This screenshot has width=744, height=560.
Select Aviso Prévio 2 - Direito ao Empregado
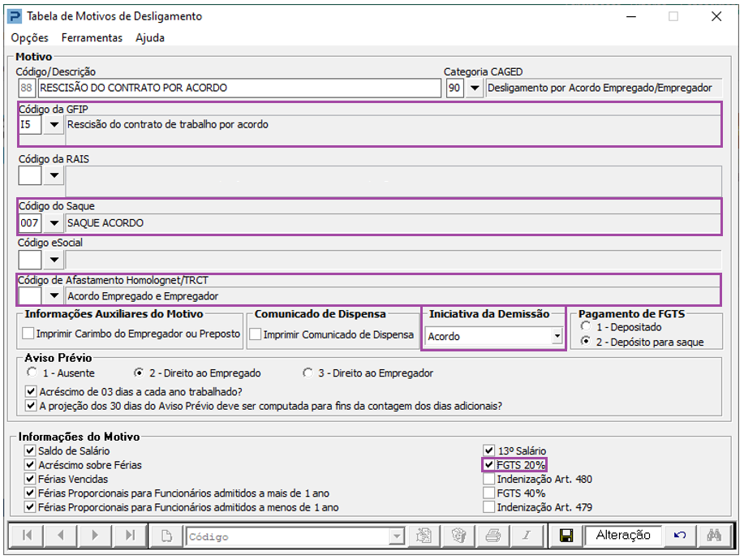pyautogui.click(x=139, y=373)
